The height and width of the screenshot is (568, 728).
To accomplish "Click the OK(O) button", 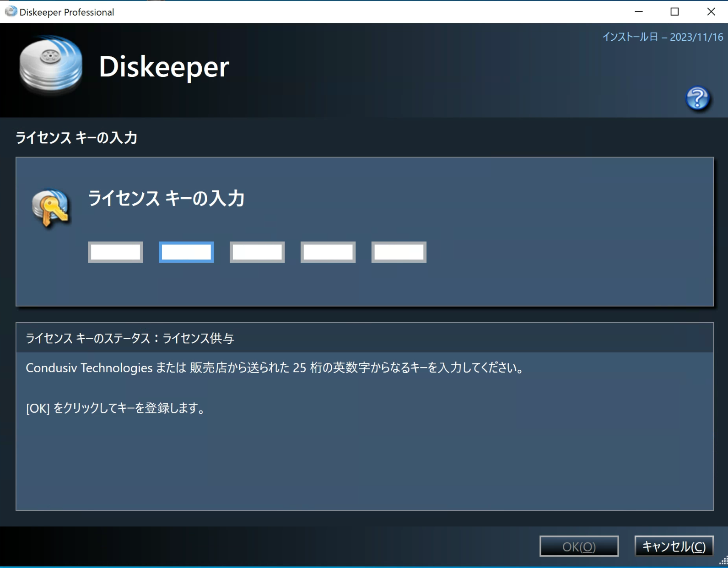I will (x=579, y=546).
